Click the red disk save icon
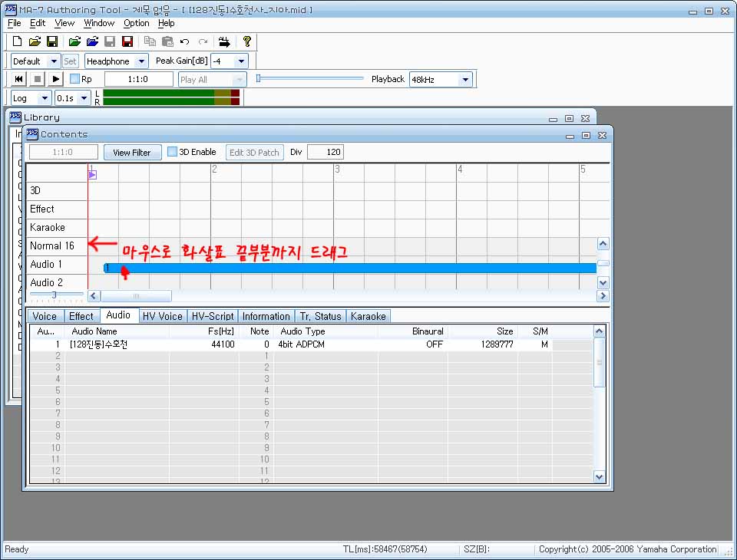Screen dimensions: 737x560 click(x=127, y=41)
